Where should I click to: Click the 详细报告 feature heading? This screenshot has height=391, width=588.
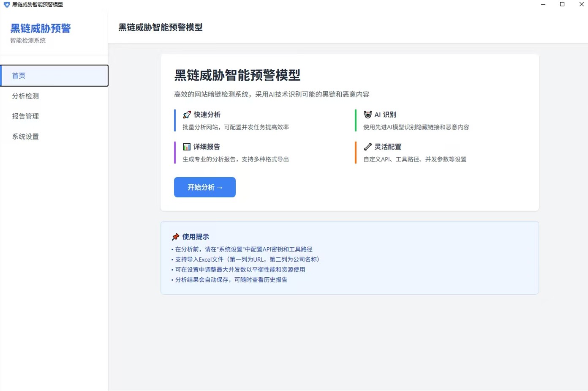point(207,147)
